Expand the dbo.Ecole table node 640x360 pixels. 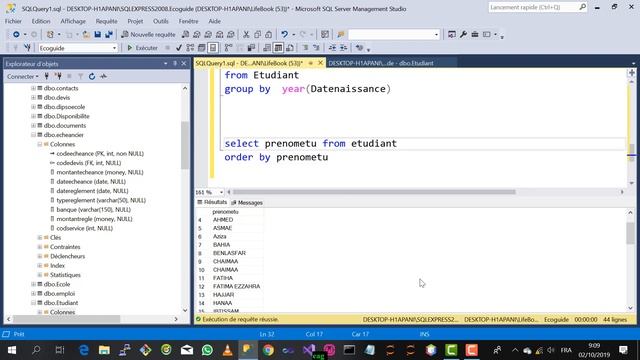[33, 284]
